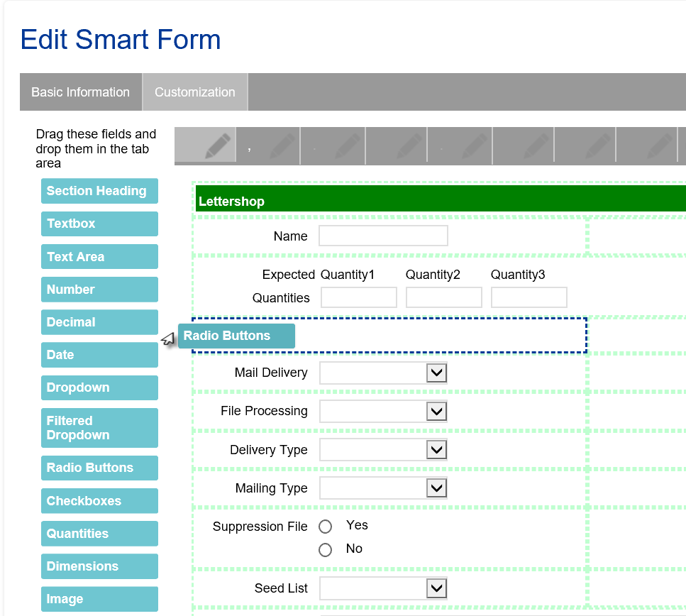Viewport: 686px width, 616px height.
Task: Open the Seed List dropdown
Action: point(436,589)
